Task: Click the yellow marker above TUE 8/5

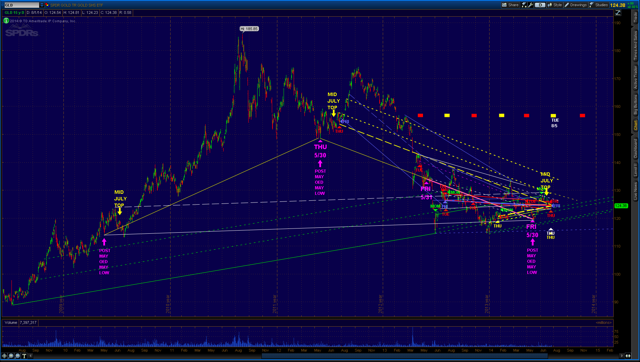Action: click(553, 115)
